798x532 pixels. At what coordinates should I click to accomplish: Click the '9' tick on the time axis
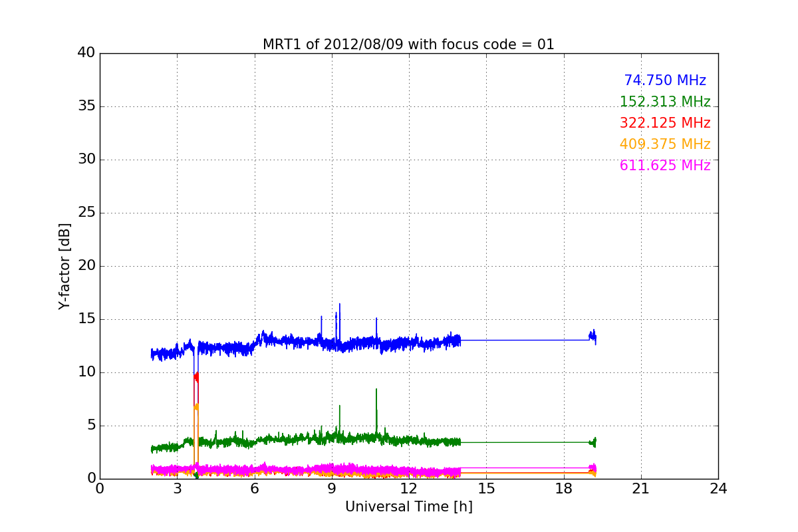(x=332, y=488)
